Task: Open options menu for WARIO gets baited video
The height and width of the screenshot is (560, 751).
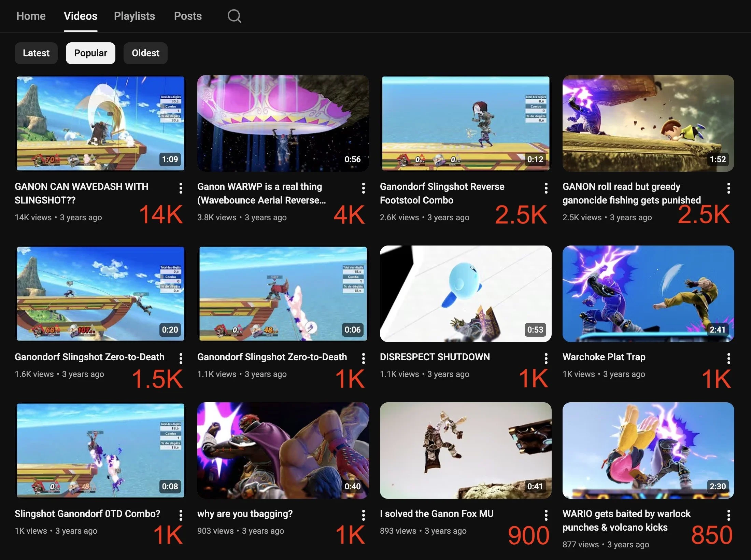Action: (728, 515)
